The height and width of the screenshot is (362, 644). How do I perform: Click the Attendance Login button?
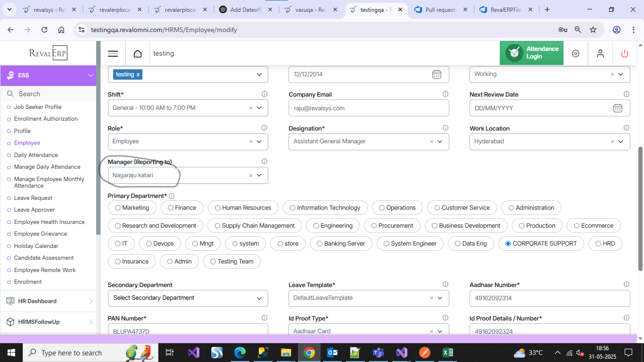pos(531,53)
